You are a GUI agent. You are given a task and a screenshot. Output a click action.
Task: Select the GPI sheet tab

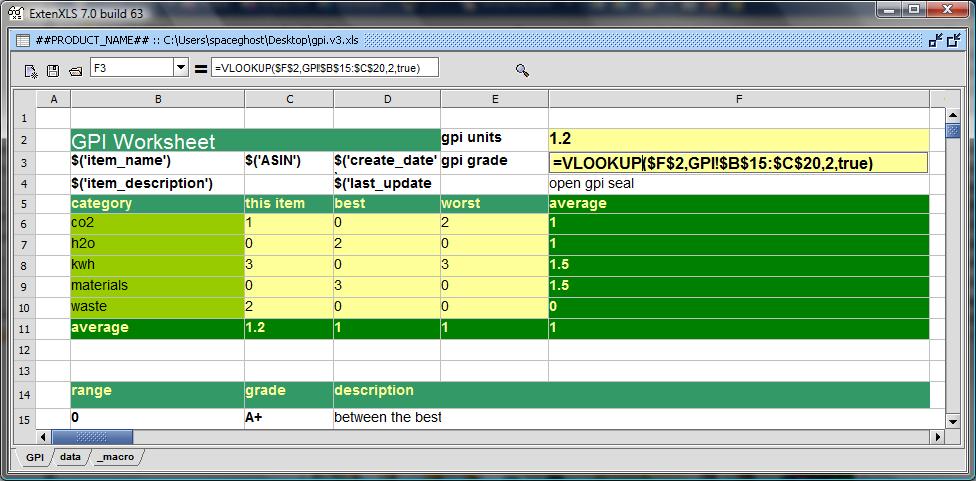[34, 456]
